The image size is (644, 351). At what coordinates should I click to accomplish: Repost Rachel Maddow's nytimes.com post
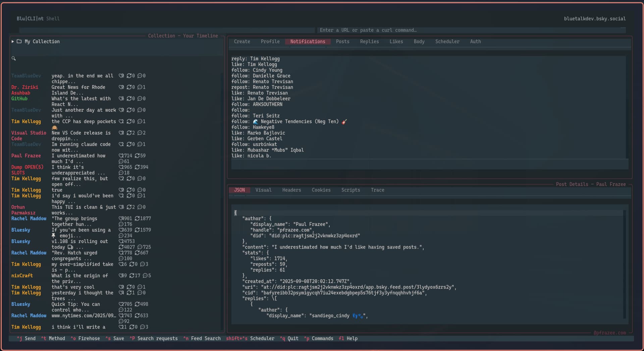(x=137, y=316)
